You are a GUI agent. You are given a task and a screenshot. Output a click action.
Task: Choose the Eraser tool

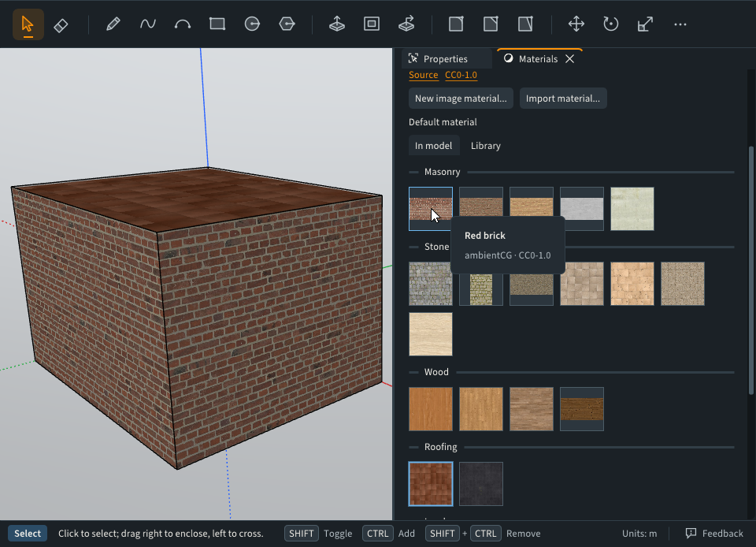click(61, 24)
